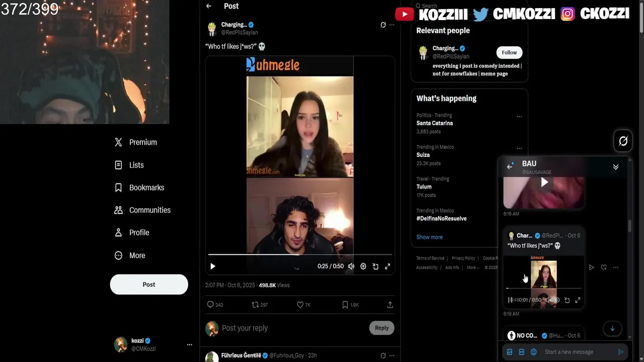Seek on the main video progress bar
644x362 pixels.
pos(300,255)
